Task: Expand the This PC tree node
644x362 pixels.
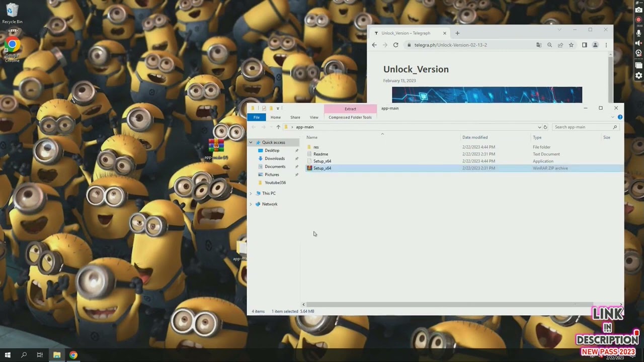Action: pos(251,194)
